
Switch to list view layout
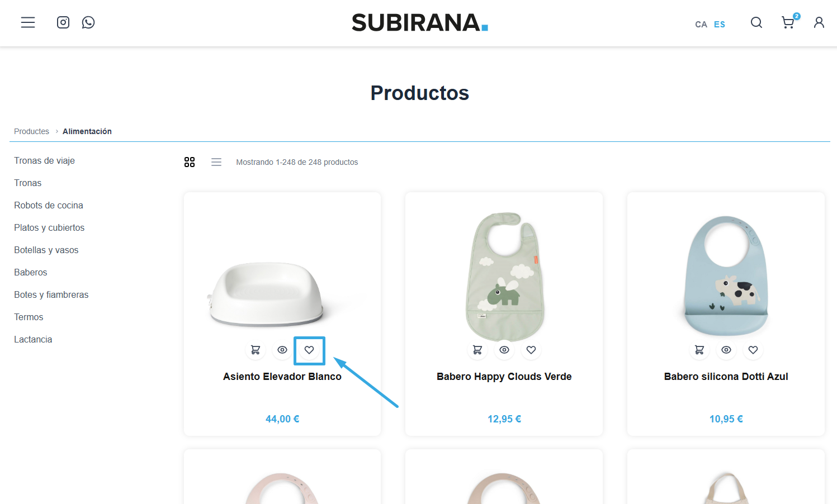coord(216,162)
